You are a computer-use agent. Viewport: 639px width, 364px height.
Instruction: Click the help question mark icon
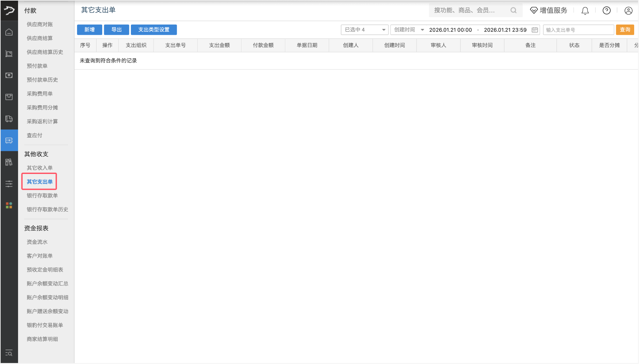606,11
